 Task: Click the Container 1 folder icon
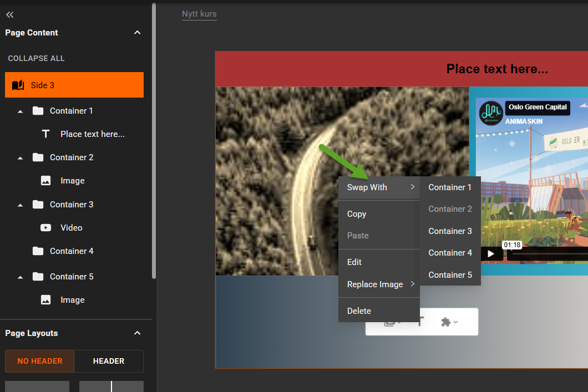38,111
